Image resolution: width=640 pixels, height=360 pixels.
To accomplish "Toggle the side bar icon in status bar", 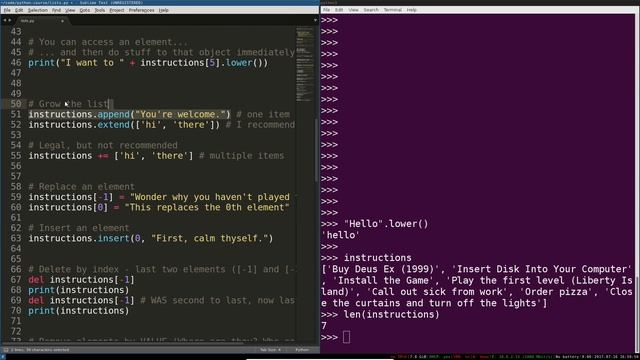I will point(6,350).
